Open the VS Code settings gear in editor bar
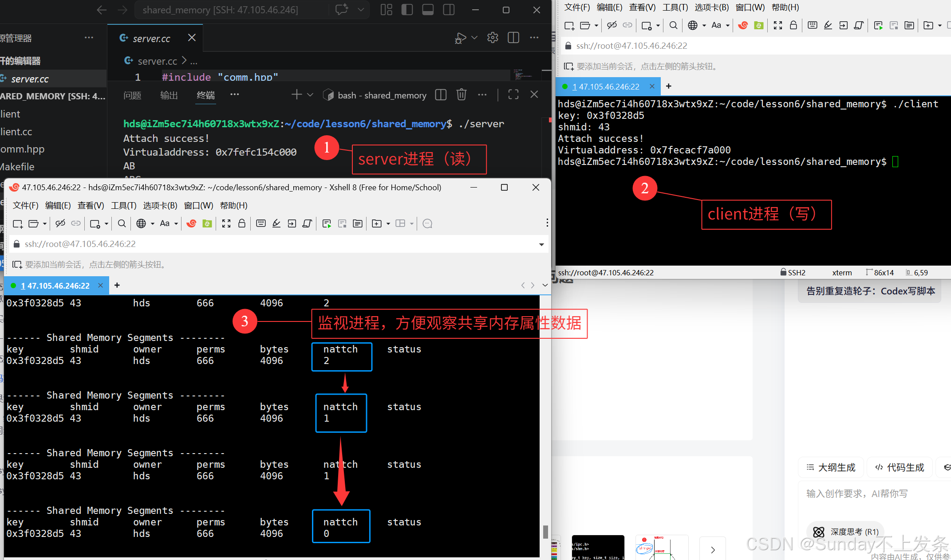951x560 pixels. pos(493,38)
